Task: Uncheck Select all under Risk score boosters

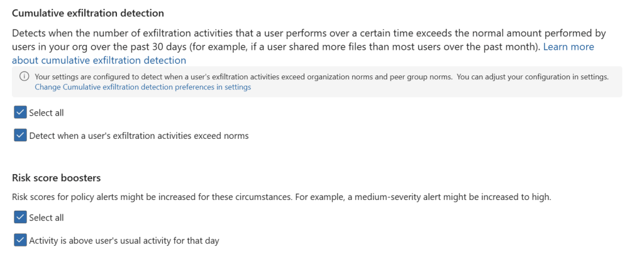Action: (19, 218)
